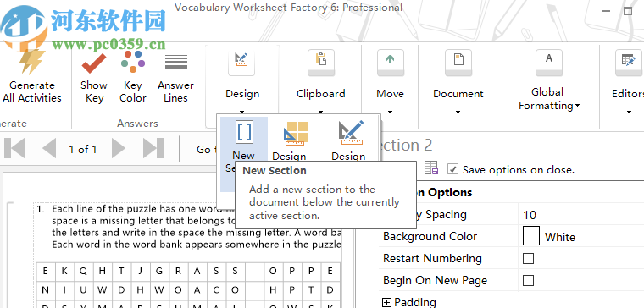Click the Move ribbon group icon
Screen dimensions: 644x308
390,62
